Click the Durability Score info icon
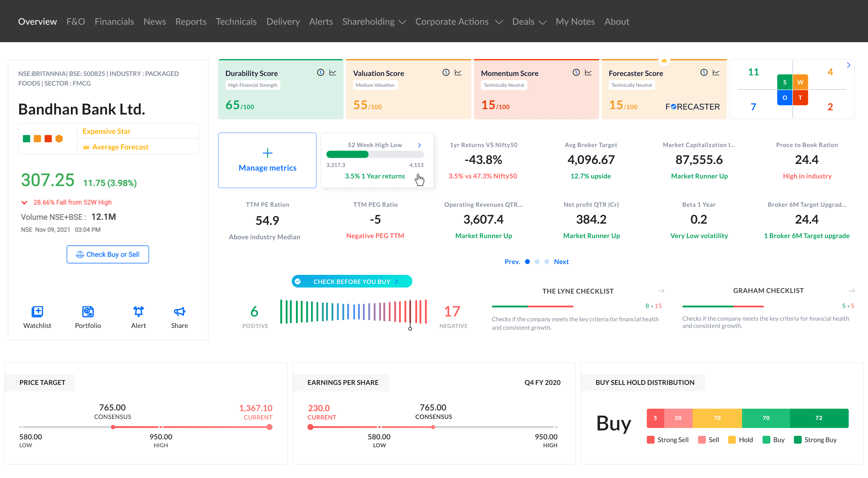This screenshot has width=868, height=478. coord(320,72)
